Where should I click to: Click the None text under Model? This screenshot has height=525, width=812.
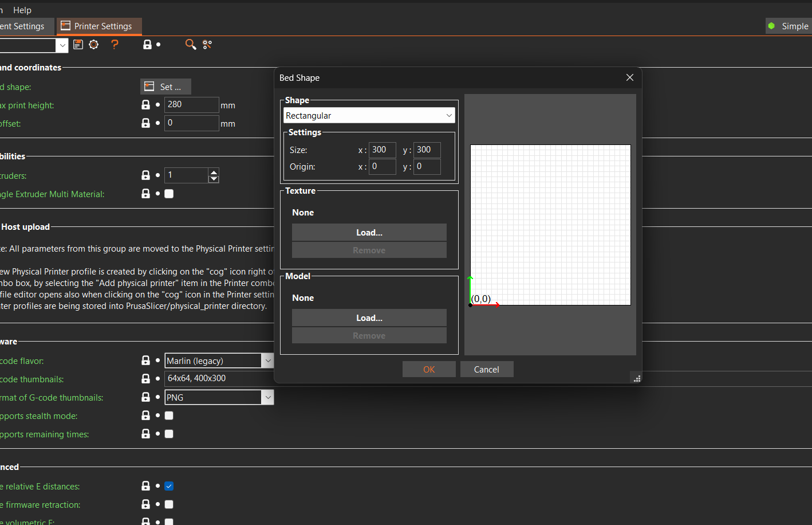303,298
